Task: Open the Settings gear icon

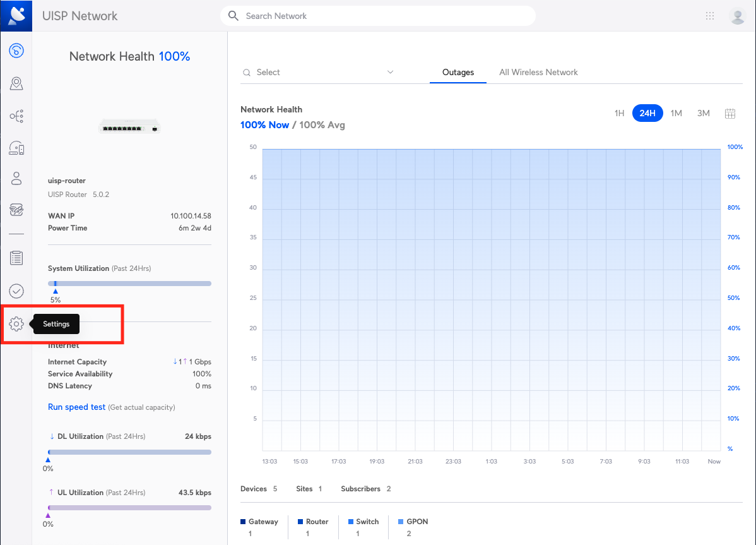Action: click(x=16, y=324)
